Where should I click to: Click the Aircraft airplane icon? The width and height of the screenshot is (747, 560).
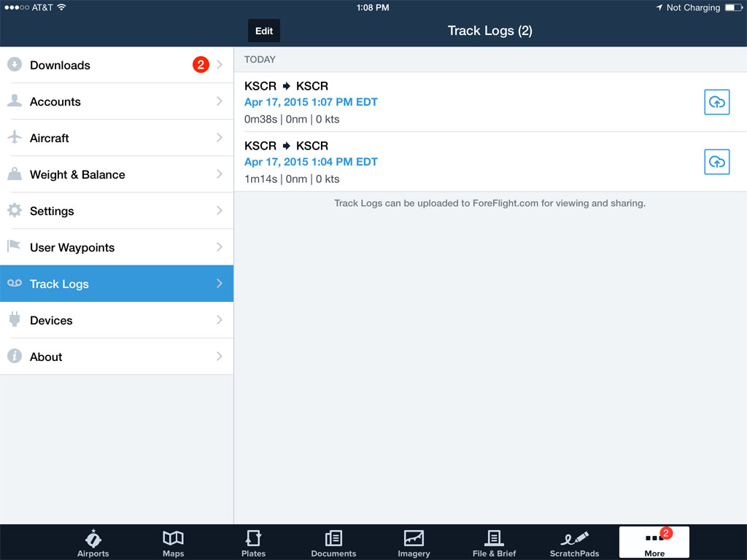[15, 137]
